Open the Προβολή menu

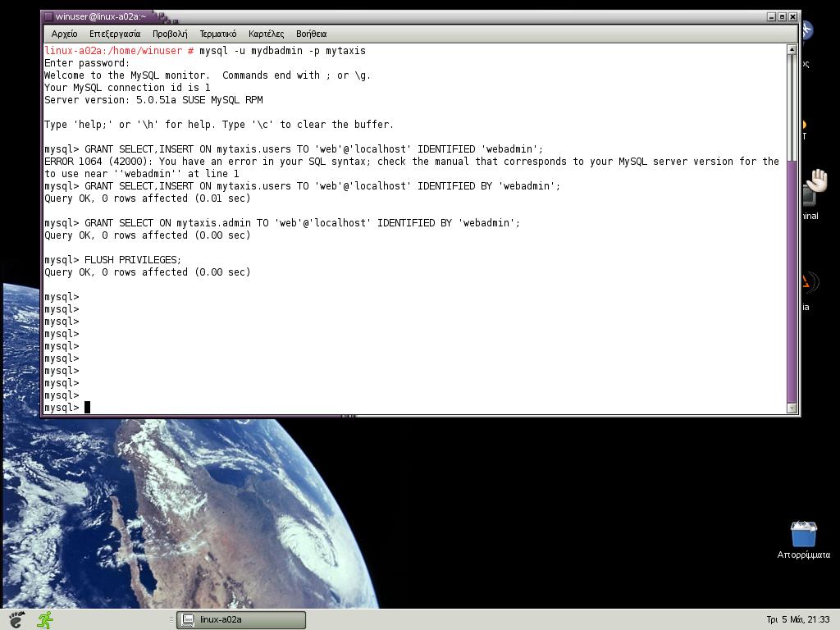[x=170, y=34]
